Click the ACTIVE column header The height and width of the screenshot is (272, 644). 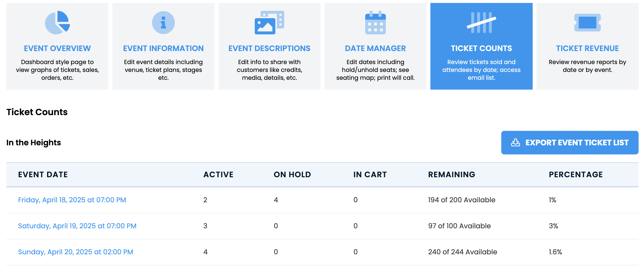(x=218, y=174)
